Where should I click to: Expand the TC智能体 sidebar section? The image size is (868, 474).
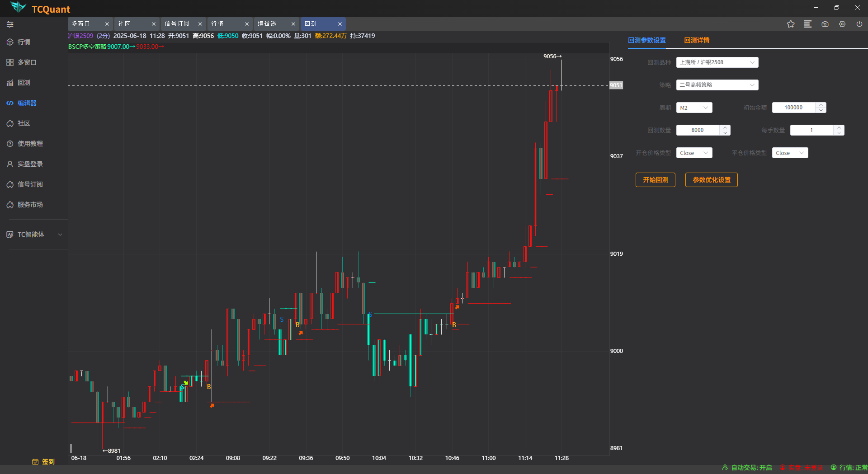pyautogui.click(x=60, y=235)
